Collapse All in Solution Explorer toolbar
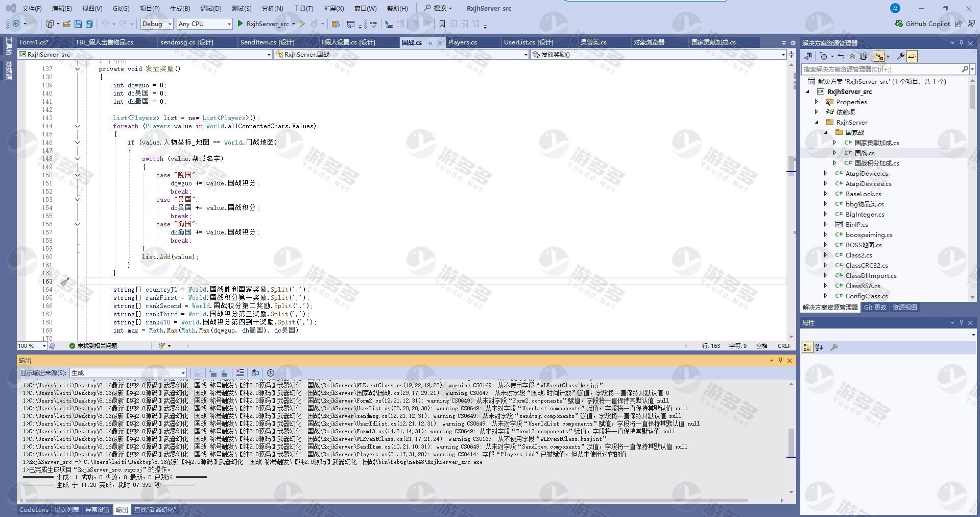The image size is (980, 517). point(852,56)
